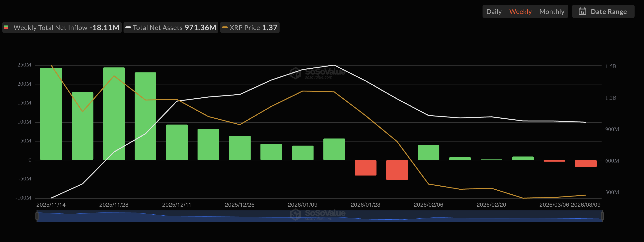644x242 pixels.
Task: Select the first green bar at 2025/11/14
Action: click(x=51, y=114)
